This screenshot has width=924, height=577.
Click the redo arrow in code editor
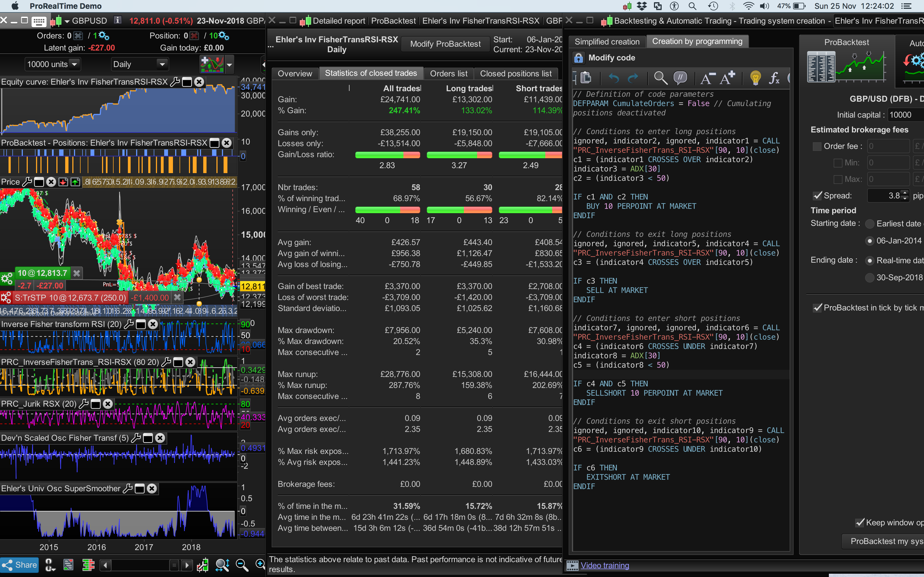tap(633, 78)
